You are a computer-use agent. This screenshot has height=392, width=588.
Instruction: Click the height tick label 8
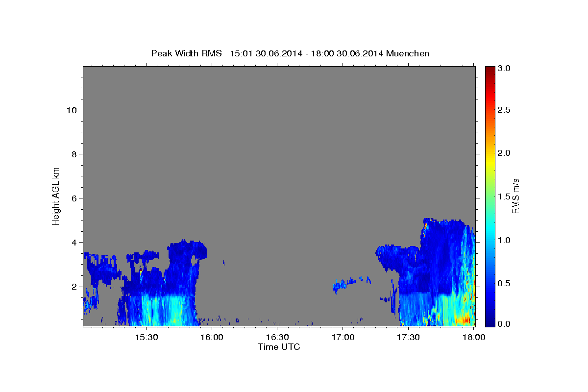[x=74, y=154]
